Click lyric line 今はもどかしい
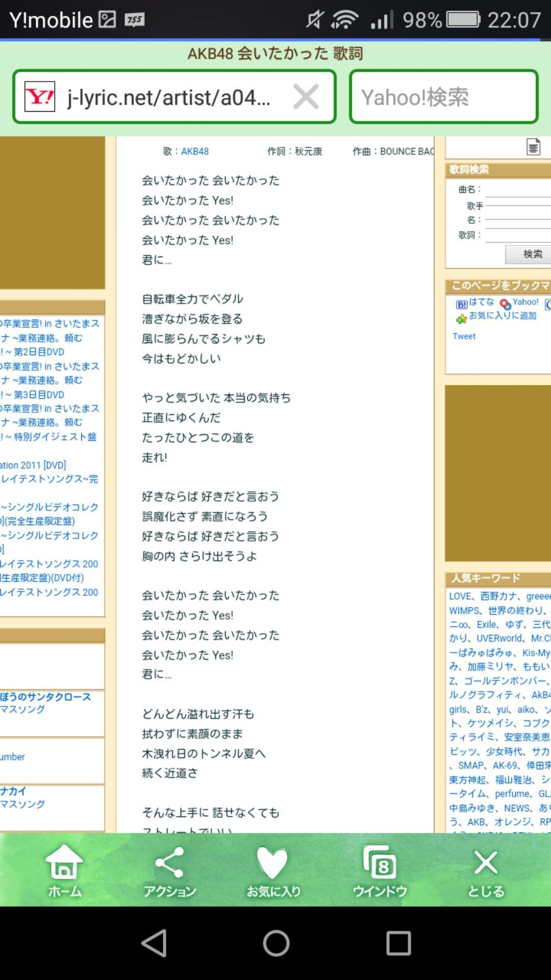Image resolution: width=551 pixels, height=980 pixels. click(181, 358)
